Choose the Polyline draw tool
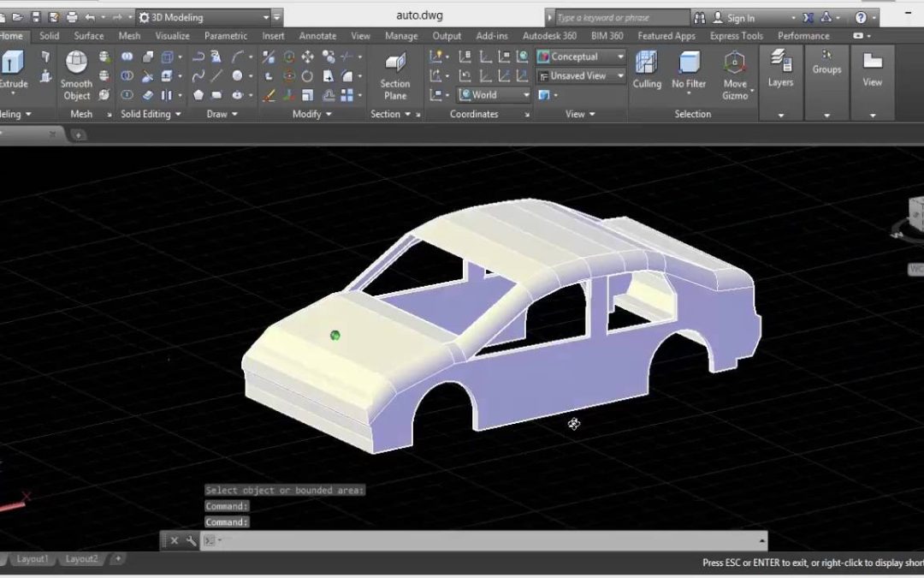This screenshot has width=924, height=578. (x=198, y=57)
